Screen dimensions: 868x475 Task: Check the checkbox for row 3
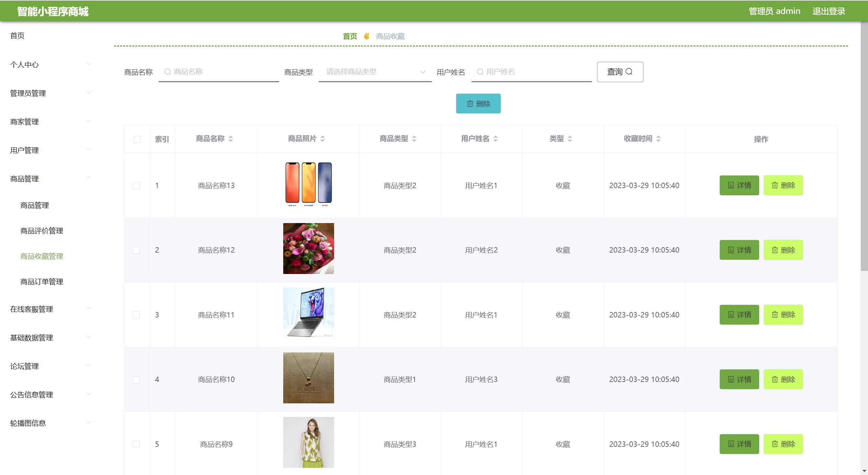[x=136, y=315]
